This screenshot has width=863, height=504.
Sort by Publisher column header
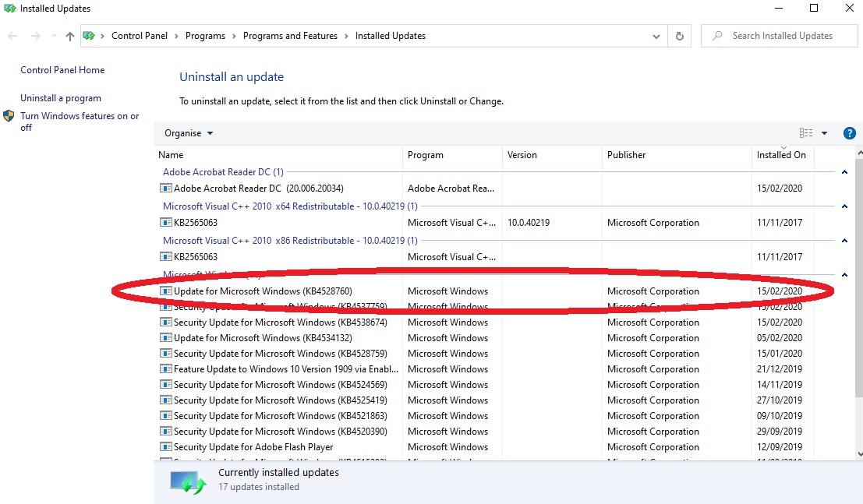[677, 155]
